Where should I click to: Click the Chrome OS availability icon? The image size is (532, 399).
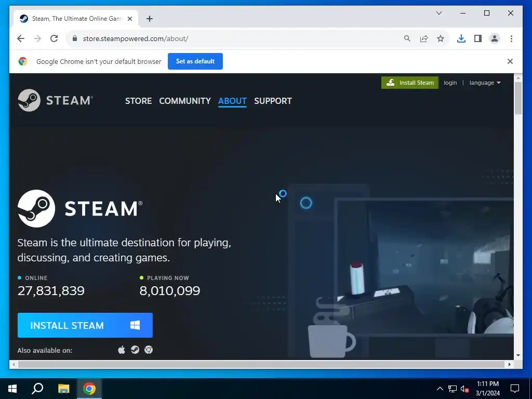click(149, 350)
